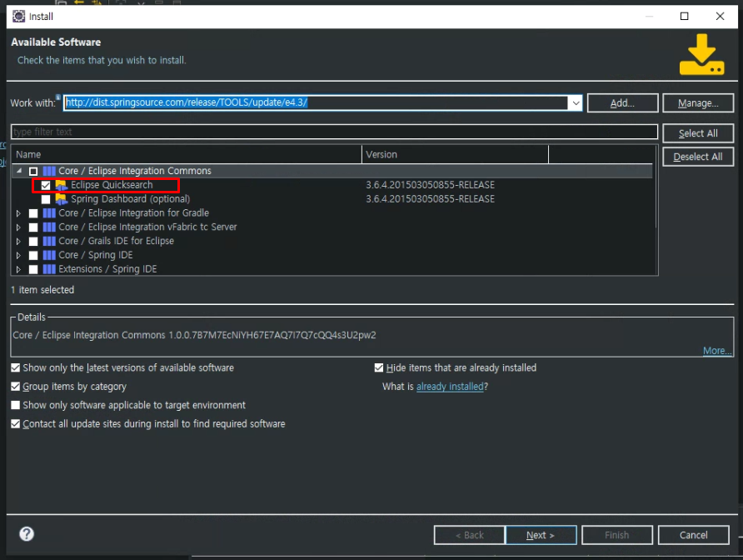Click the type filter text field
743x560 pixels.
click(x=334, y=132)
